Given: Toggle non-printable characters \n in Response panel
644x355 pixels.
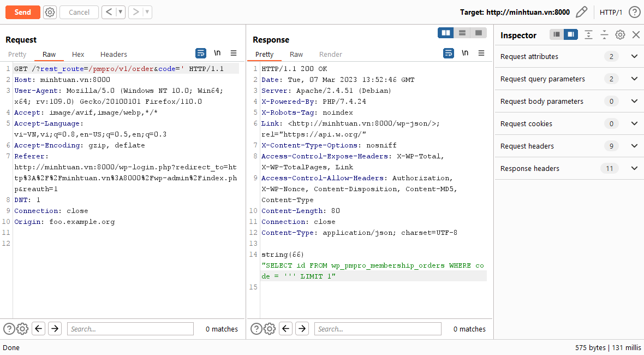Looking at the screenshot, I should click(465, 53).
